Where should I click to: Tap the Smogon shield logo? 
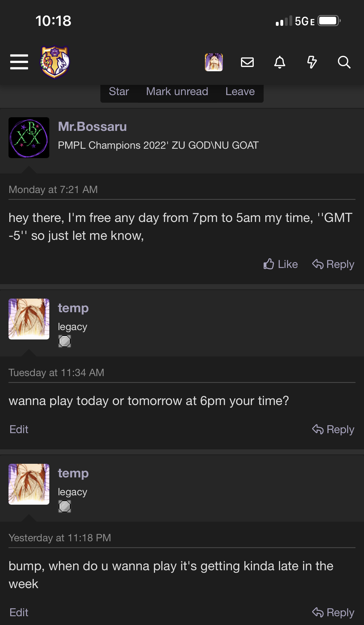click(55, 62)
